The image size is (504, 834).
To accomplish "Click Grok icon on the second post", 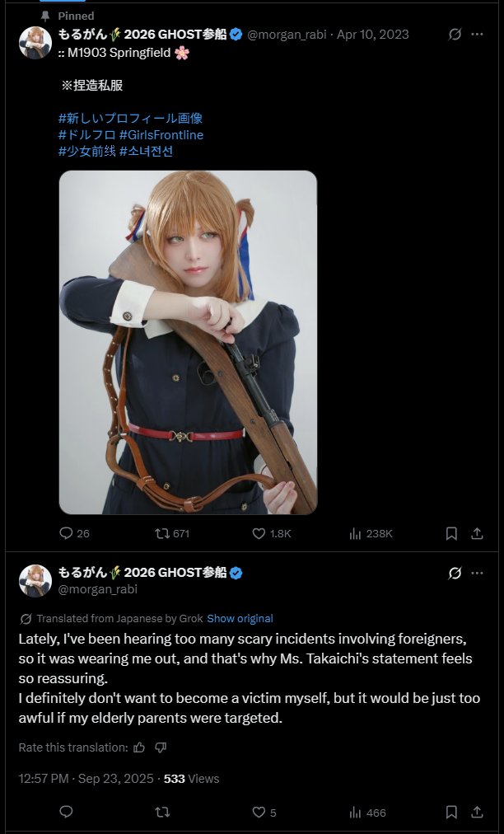I will coord(455,573).
